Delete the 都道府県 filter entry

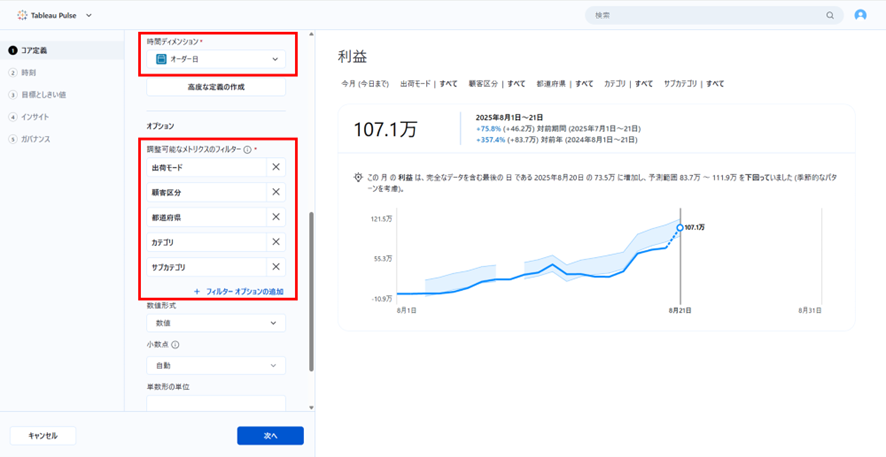click(276, 217)
